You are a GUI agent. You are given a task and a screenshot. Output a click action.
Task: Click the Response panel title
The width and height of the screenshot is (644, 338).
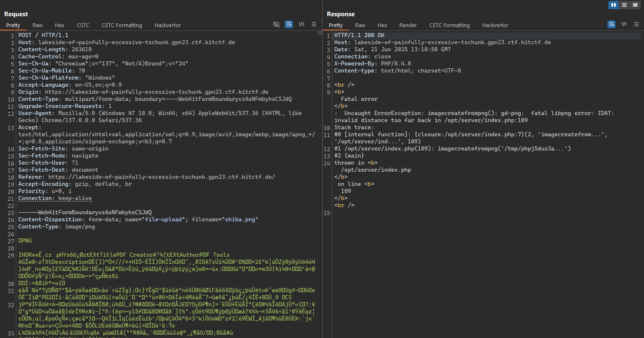[341, 14]
